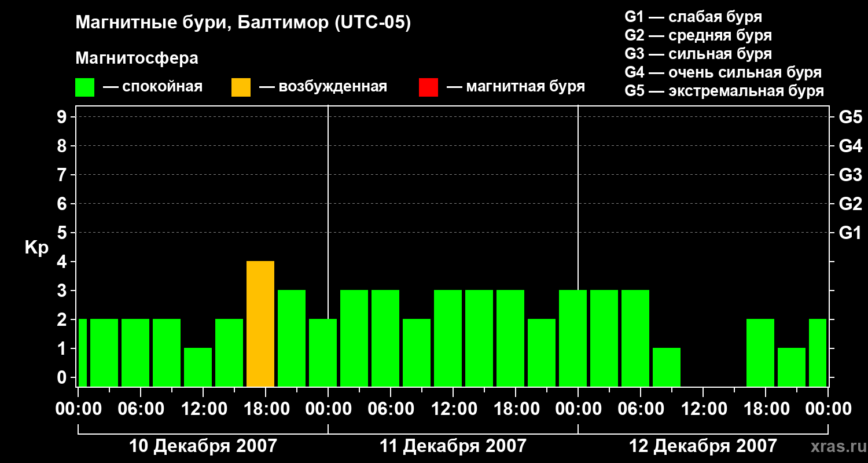Viewport: 868px width, 463px height.
Task: Click '18:00' time label under 12 Декабря
Action: [766, 409]
